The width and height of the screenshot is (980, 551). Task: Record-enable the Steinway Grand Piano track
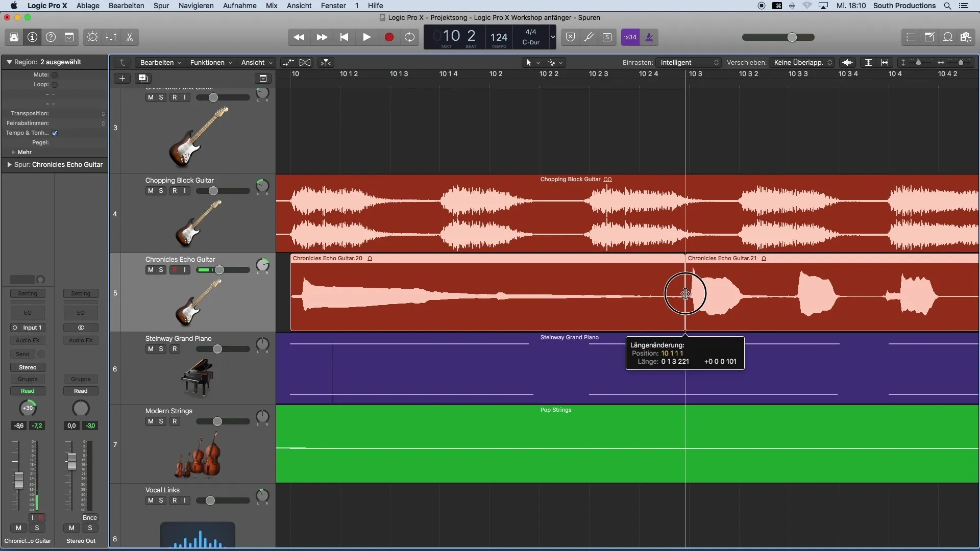(175, 348)
